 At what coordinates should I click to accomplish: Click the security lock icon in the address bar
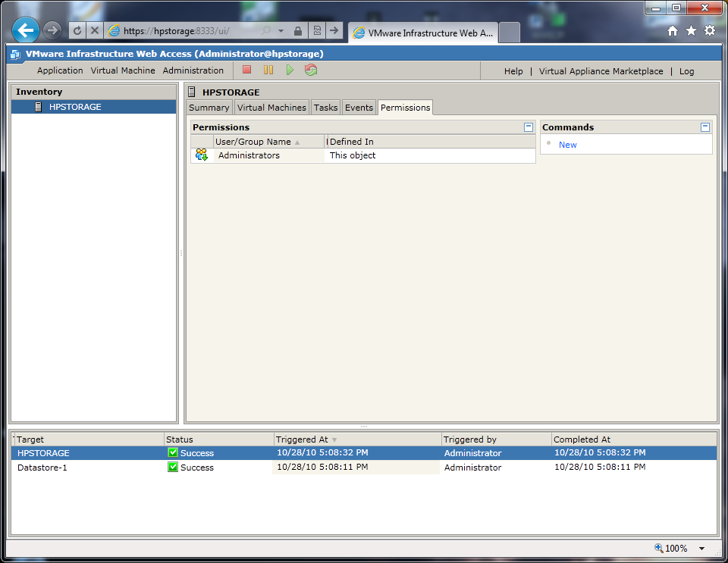[298, 31]
